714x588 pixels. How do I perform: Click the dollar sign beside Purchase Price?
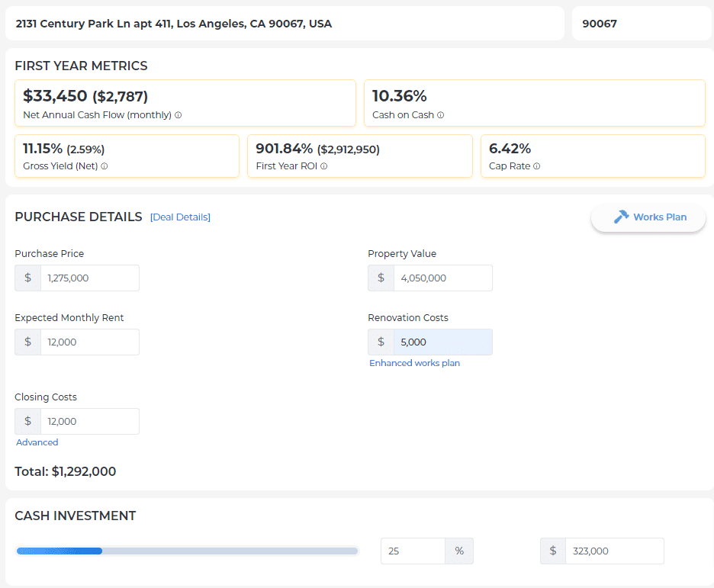[x=27, y=278]
